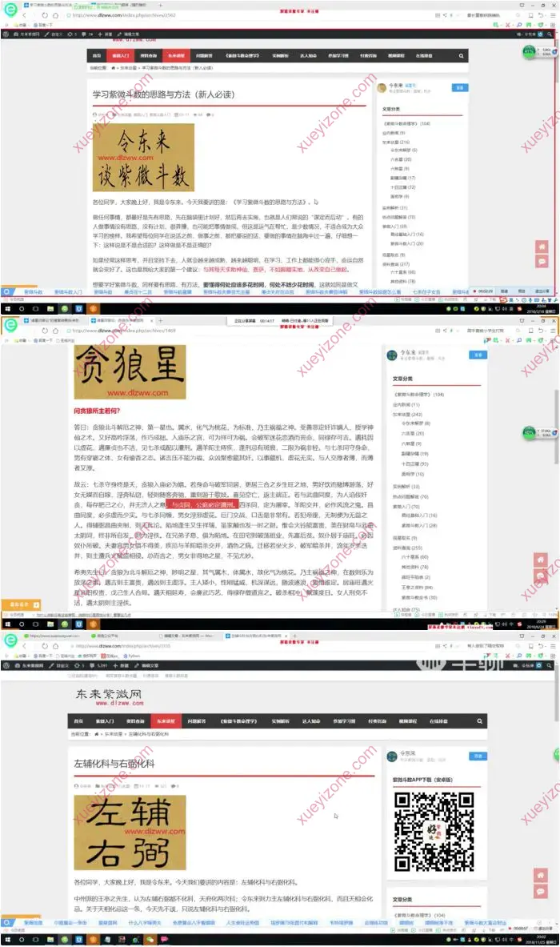Switch to the first tab in the 左辅化科 window
Viewport: 560px width, 947px height.
point(54,636)
